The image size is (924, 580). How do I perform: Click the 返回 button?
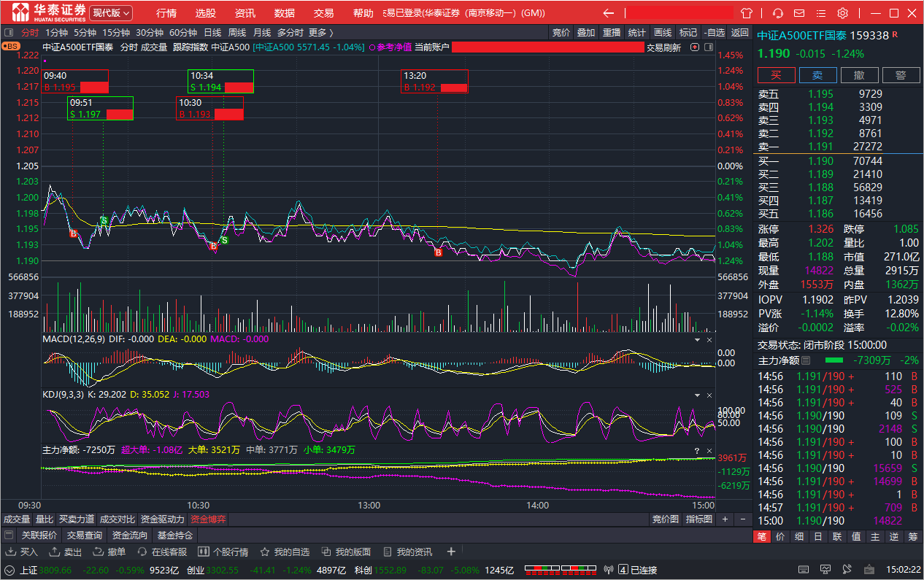(x=740, y=32)
